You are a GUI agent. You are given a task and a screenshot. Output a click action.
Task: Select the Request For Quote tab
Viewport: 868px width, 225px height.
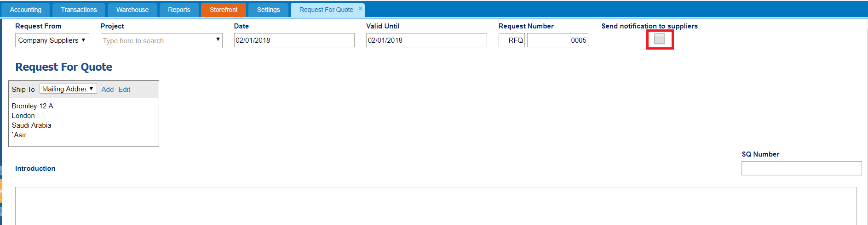326,10
